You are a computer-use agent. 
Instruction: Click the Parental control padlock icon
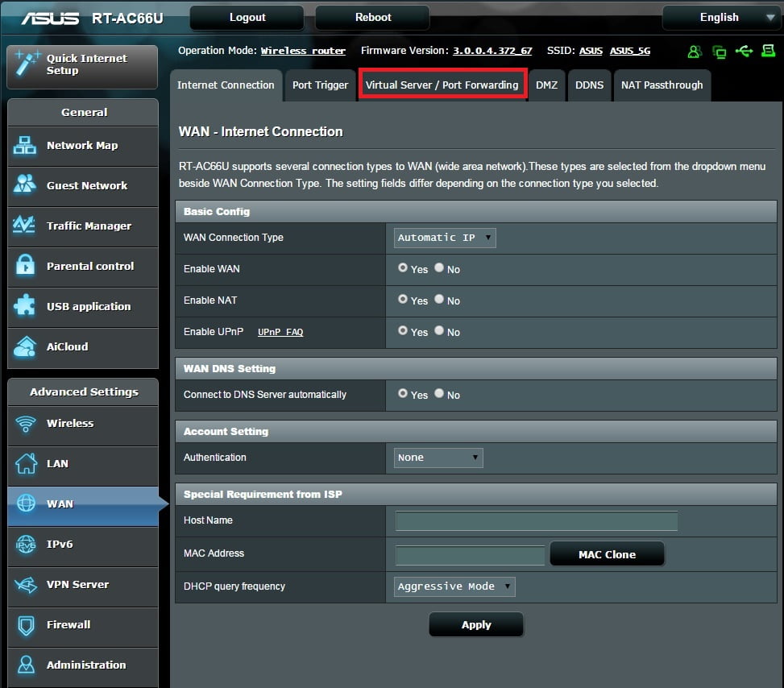(25, 265)
